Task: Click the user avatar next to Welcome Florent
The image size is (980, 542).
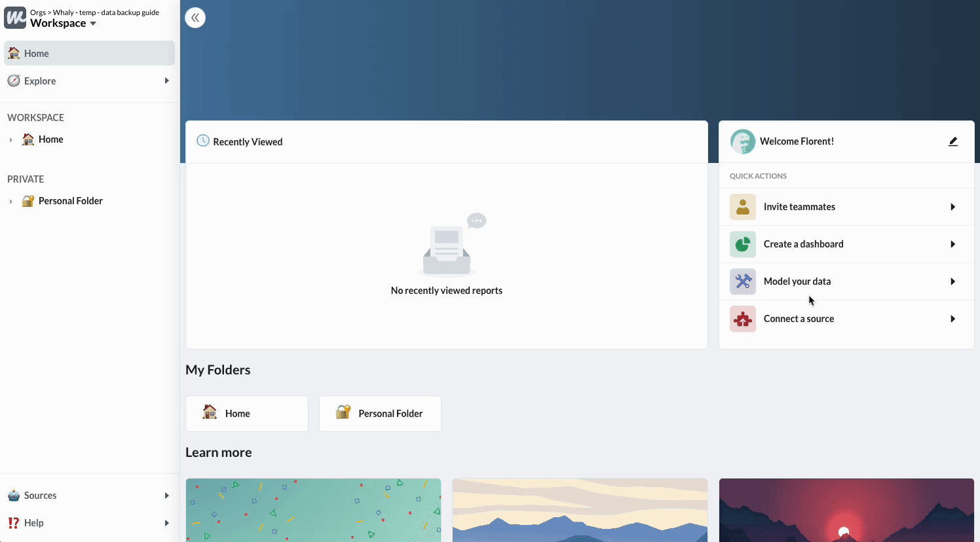Action: [x=742, y=141]
